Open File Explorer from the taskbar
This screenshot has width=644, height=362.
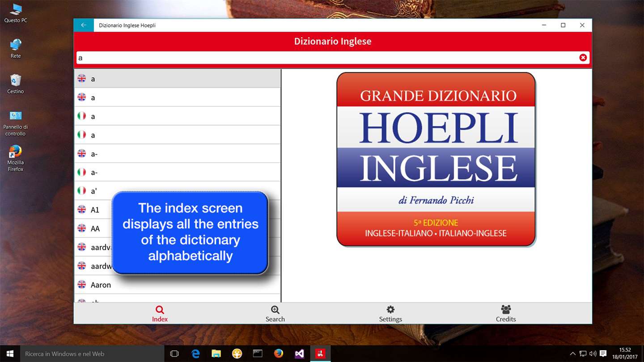(x=216, y=354)
